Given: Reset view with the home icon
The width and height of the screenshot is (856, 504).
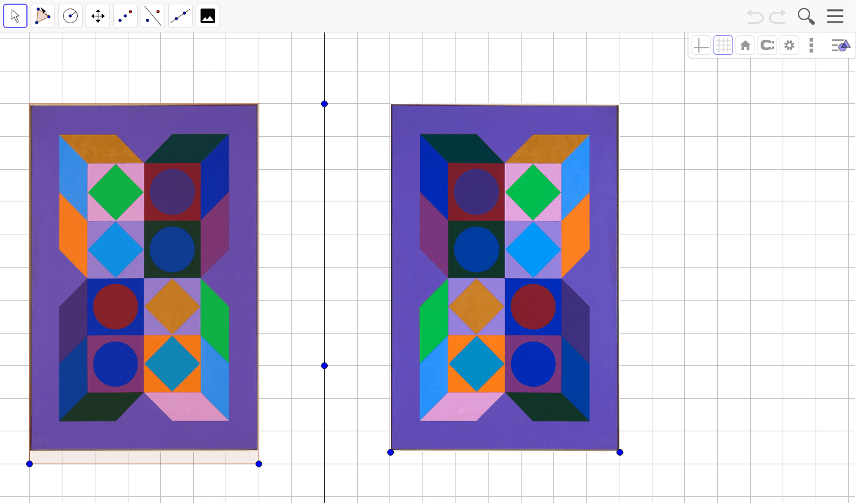Looking at the screenshot, I should [745, 45].
